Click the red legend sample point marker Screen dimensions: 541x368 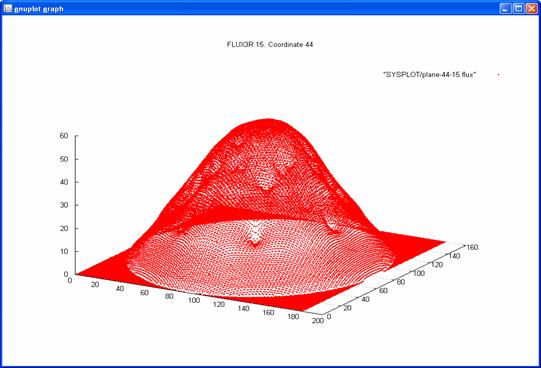(x=498, y=75)
